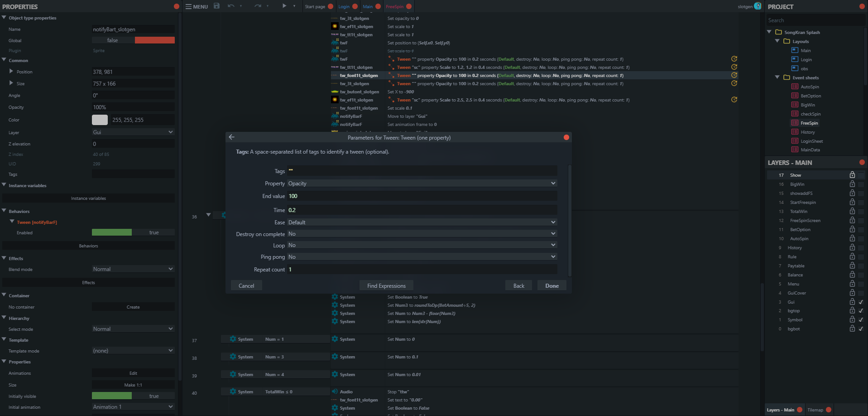Toggle the Global property false switch
Image resolution: width=868 pixels, height=416 pixels.
[x=133, y=40]
